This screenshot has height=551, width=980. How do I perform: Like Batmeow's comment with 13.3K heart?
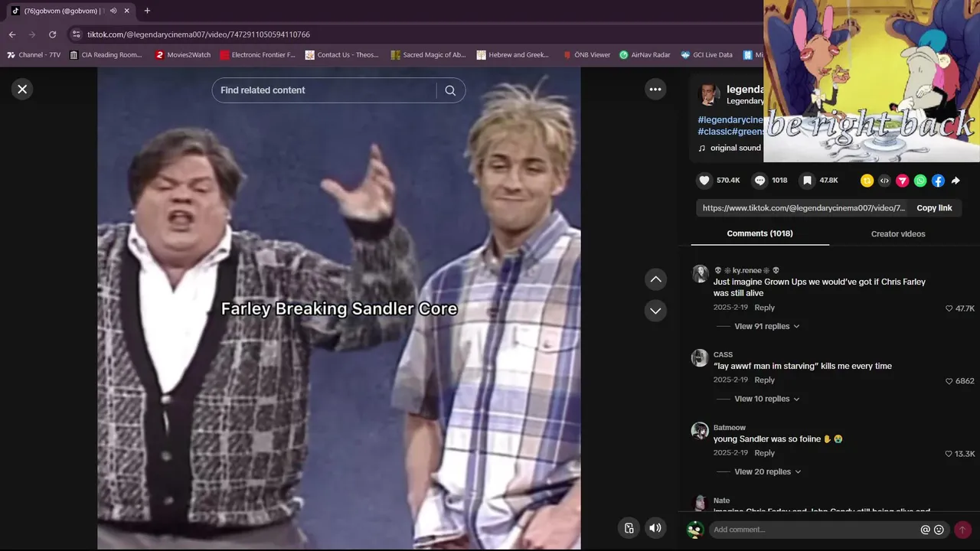tap(949, 454)
